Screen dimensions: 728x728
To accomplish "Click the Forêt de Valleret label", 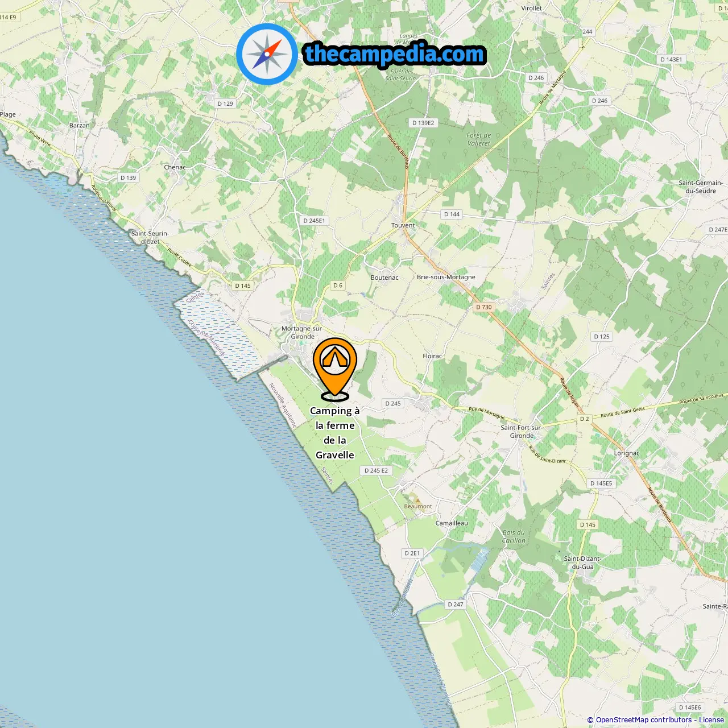I will click(479, 139).
